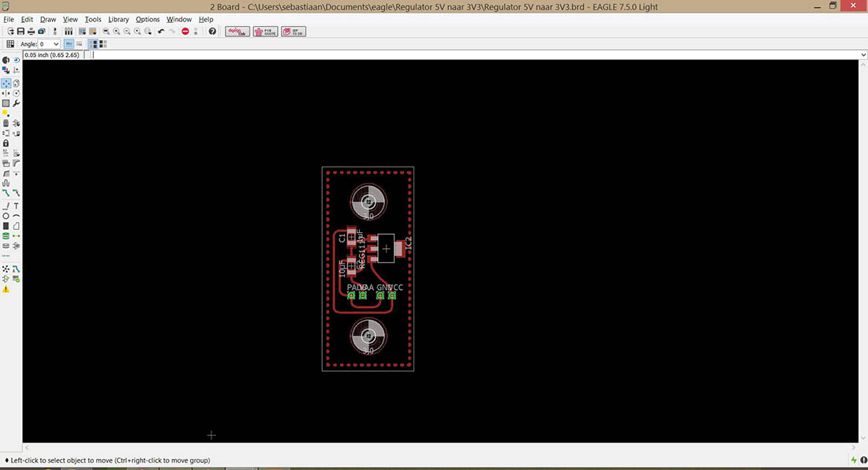Click the Zoom out magnifier
This screenshot has width=868, height=470.
click(x=127, y=32)
